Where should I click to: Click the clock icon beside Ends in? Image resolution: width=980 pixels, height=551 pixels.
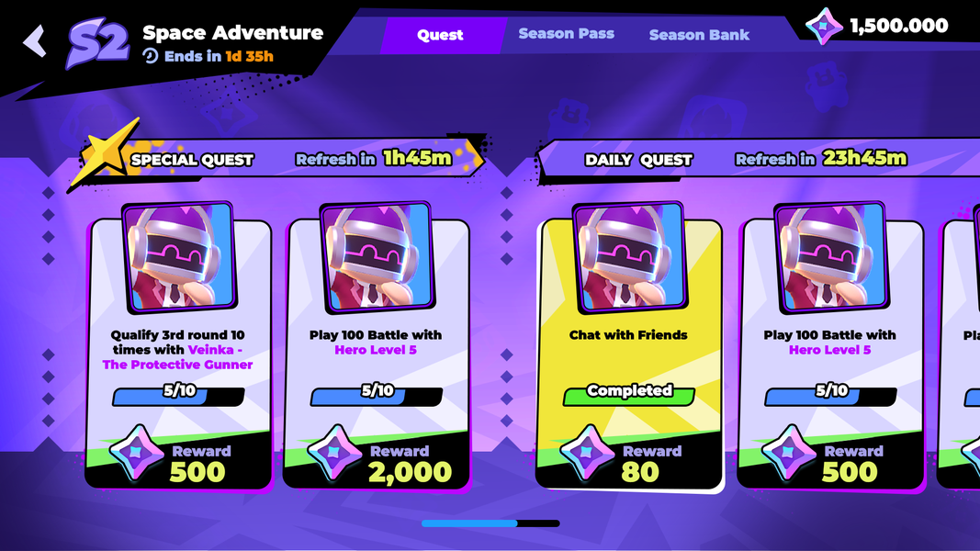tap(151, 56)
